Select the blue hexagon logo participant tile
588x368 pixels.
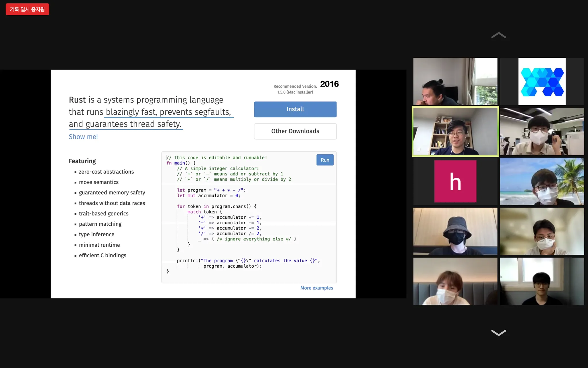[x=542, y=82]
